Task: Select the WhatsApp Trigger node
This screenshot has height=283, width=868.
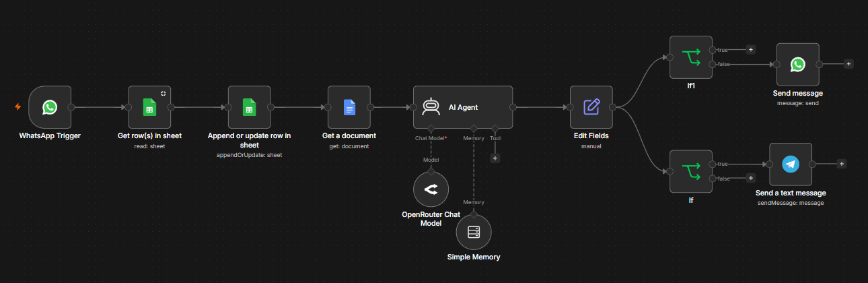Action: (x=50, y=107)
